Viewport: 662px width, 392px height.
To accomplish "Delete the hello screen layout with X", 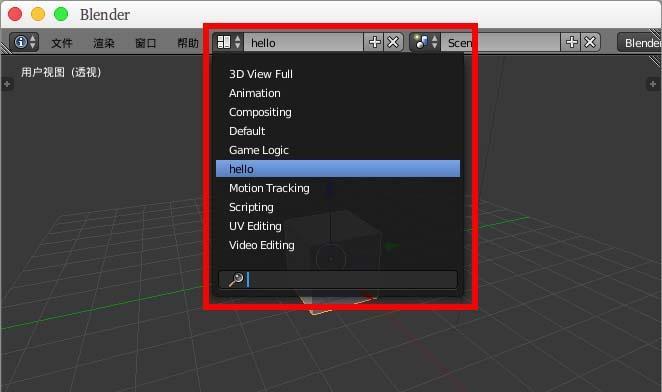I will [393, 42].
